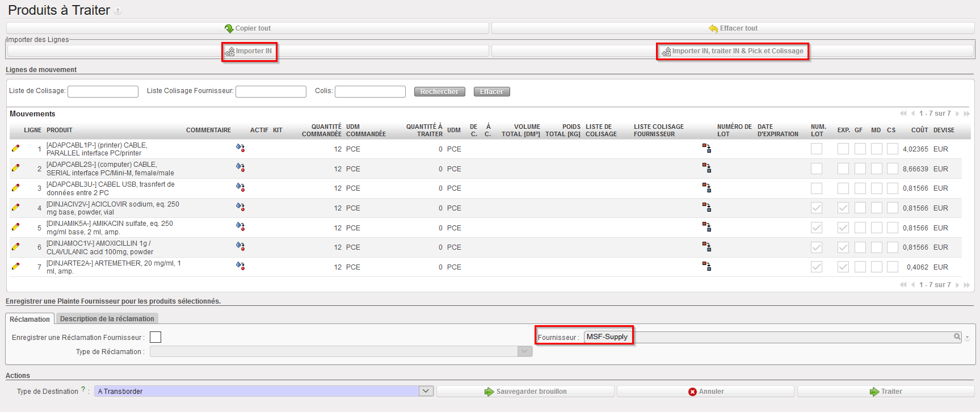
Task: Open the Type de Destination dropdown
Action: click(x=426, y=391)
